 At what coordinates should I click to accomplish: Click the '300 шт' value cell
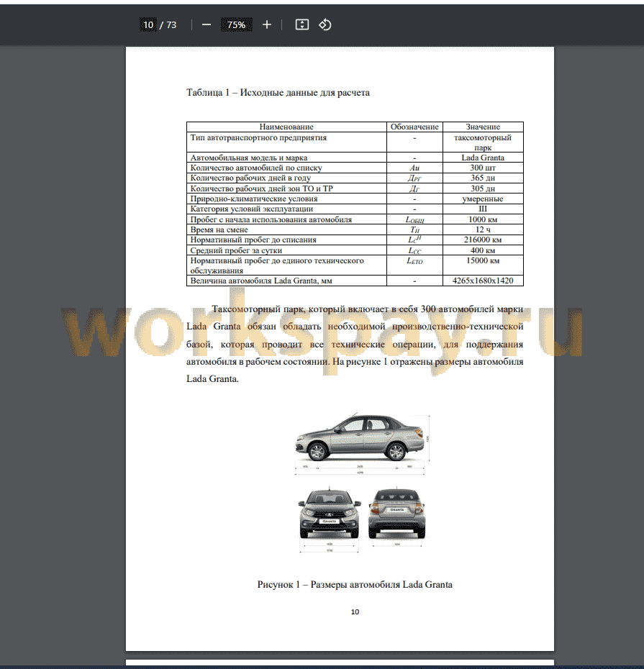(483, 168)
